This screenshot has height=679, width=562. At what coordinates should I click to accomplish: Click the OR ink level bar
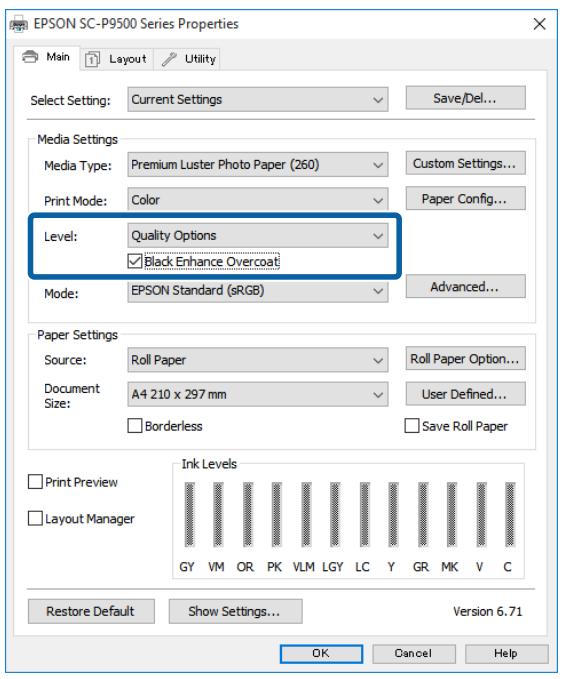tap(248, 514)
